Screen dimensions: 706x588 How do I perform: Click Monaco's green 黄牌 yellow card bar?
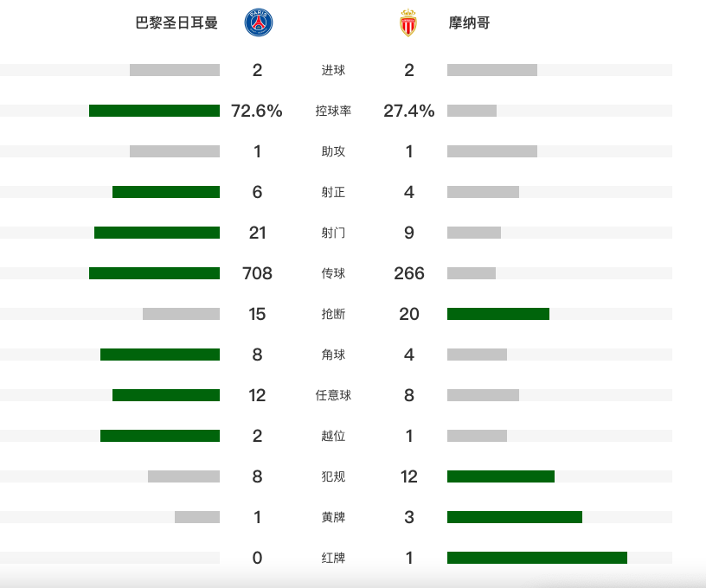(x=514, y=517)
